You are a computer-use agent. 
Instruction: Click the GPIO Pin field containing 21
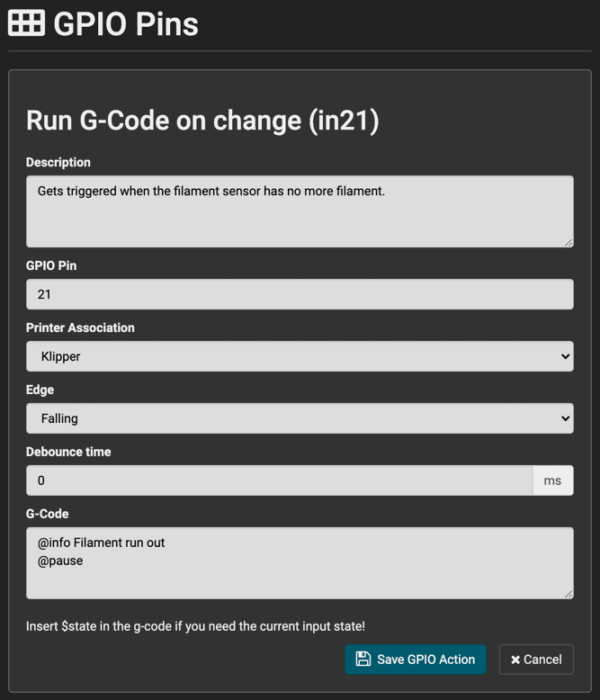point(300,294)
